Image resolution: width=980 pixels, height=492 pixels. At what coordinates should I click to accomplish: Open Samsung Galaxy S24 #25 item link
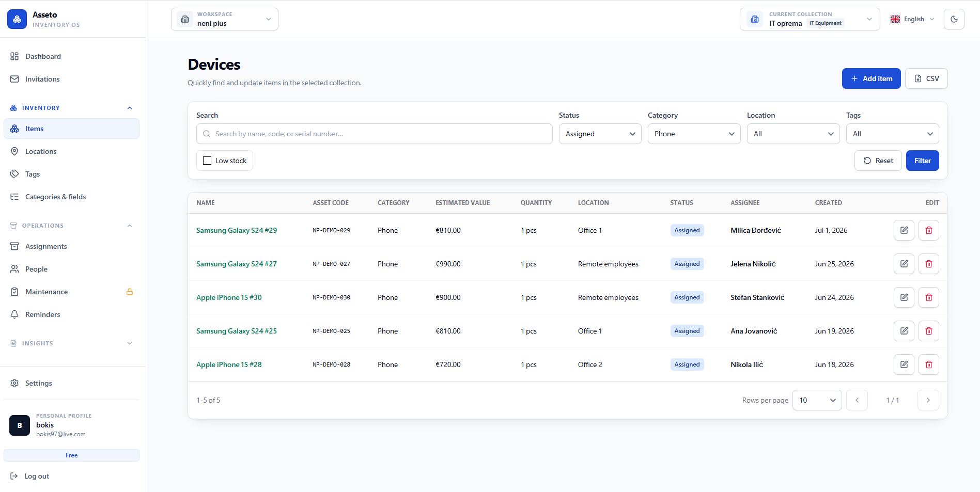(237, 331)
